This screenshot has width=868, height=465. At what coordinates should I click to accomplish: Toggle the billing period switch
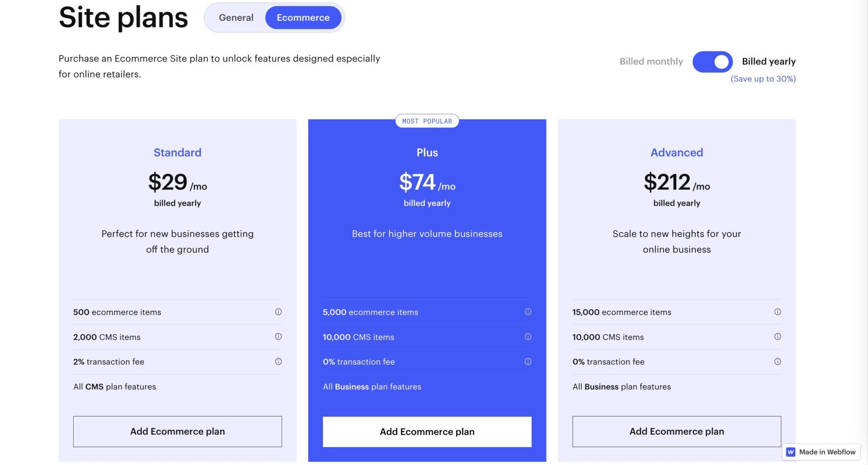pyautogui.click(x=712, y=61)
